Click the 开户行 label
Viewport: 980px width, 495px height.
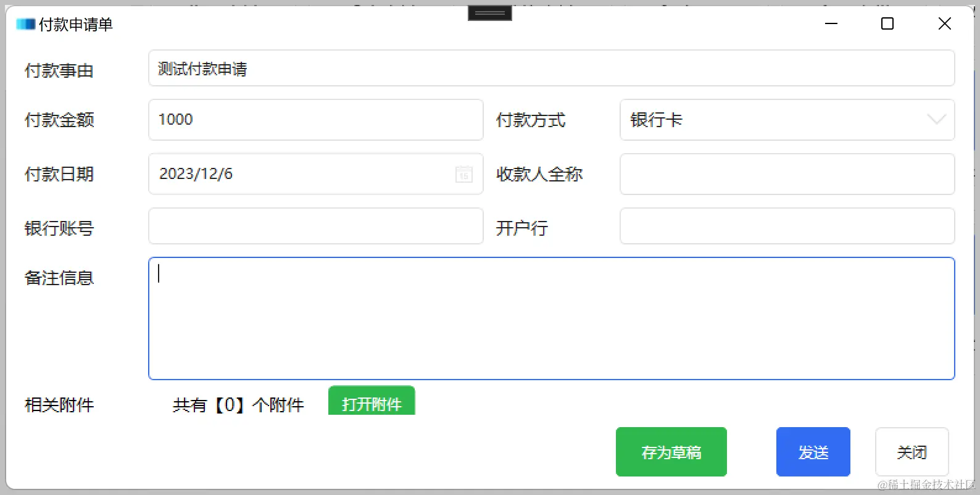(522, 228)
